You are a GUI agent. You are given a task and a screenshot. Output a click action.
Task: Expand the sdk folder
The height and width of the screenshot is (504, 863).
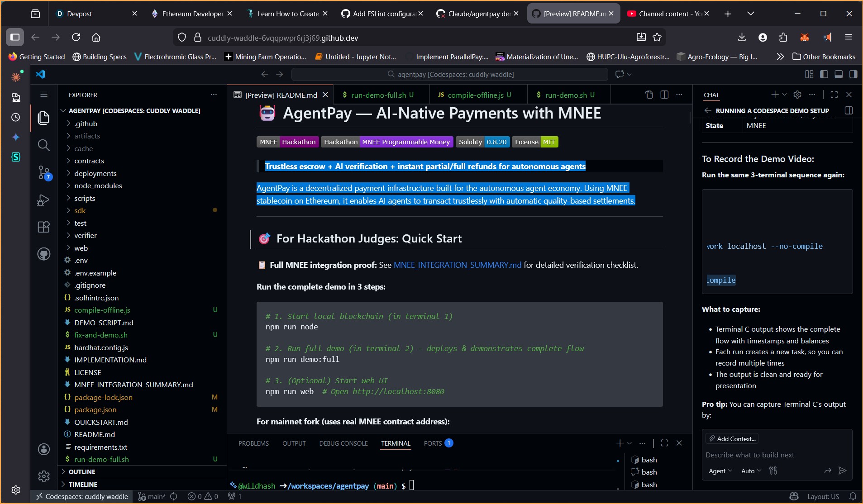click(x=142, y=211)
